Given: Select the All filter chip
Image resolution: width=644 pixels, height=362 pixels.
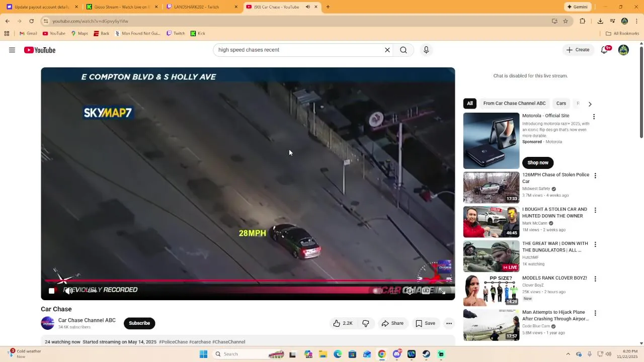Looking at the screenshot, I should pyautogui.click(x=469, y=104).
